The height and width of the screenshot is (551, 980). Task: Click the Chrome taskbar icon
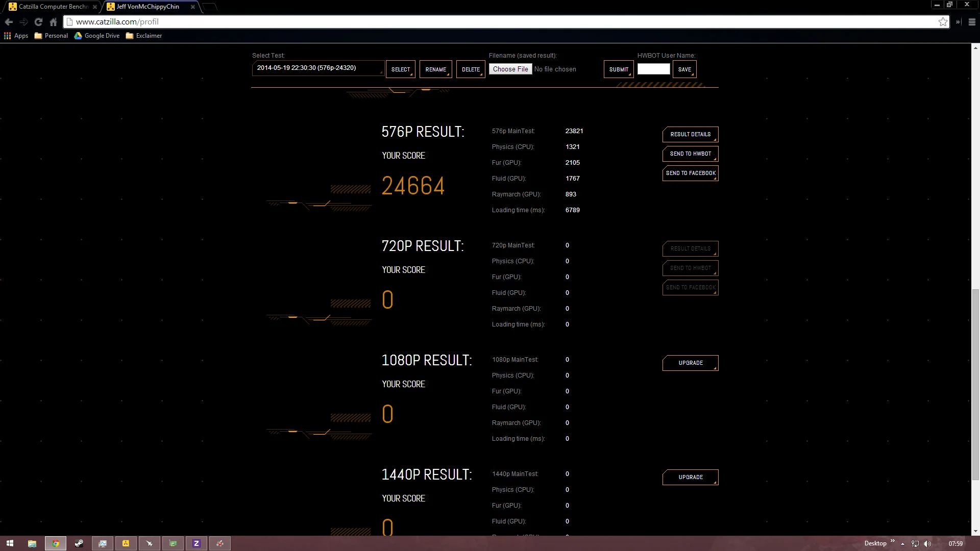pyautogui.click(x=56, y=543)
